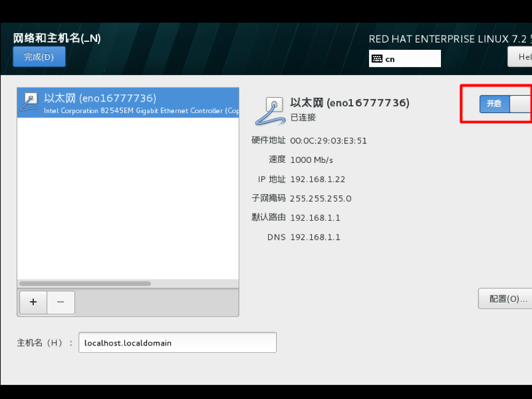Click the hardware address 00:0C:29:03:E3:51
The width and height of the screenshot is (532, 399).
pos(328,141)
